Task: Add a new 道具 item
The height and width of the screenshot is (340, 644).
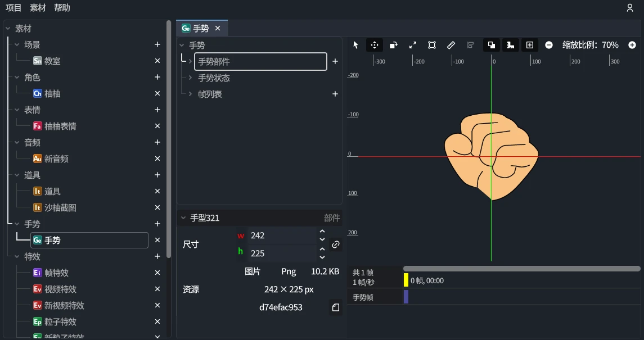Action: point(157,175)
